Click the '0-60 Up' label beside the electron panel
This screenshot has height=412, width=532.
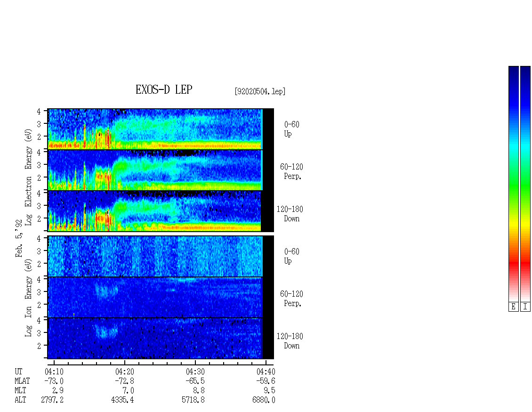click(291, 129)
